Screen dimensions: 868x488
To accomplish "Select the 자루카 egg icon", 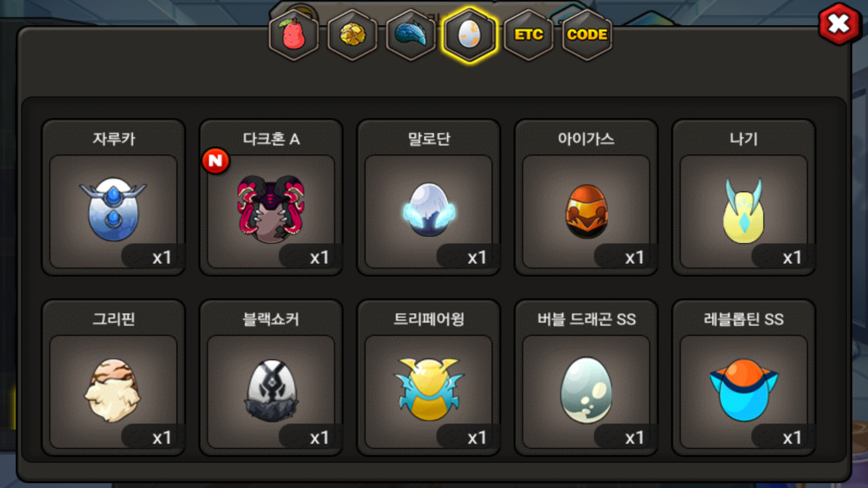I will click(x=113, y=209).
